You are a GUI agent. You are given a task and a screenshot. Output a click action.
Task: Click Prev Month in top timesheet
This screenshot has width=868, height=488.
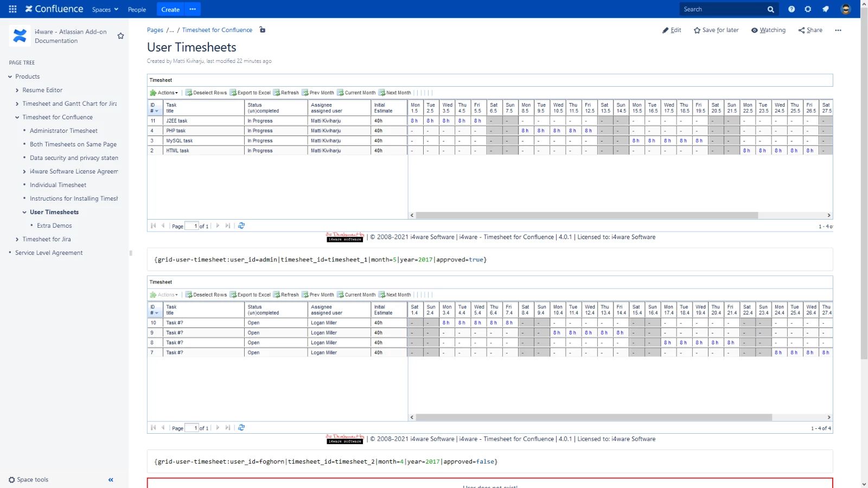point(318,93)
